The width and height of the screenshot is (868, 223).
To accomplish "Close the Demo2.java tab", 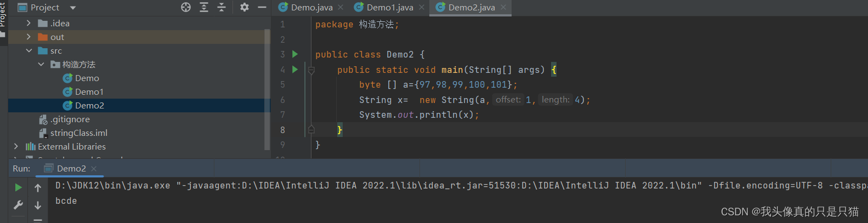I will (503, 7).
